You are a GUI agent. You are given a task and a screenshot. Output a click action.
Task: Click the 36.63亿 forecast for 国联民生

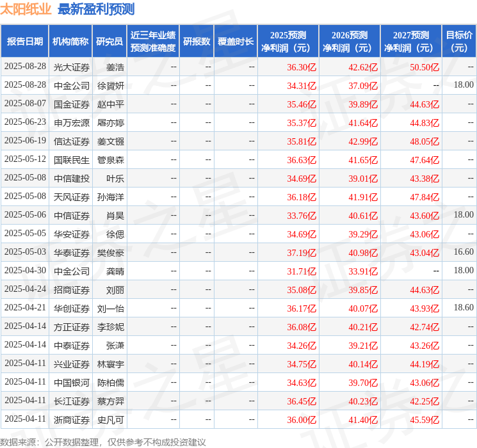302,160
